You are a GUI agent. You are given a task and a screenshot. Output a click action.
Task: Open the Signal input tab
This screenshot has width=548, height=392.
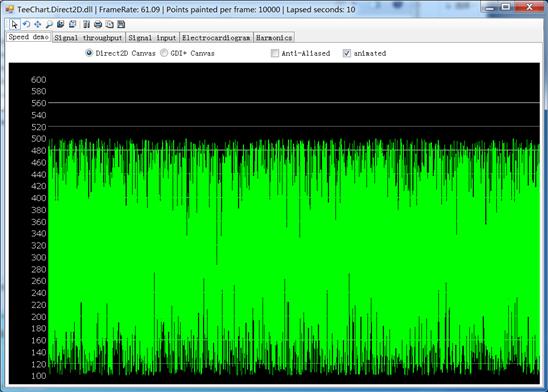tap(152, 38)
